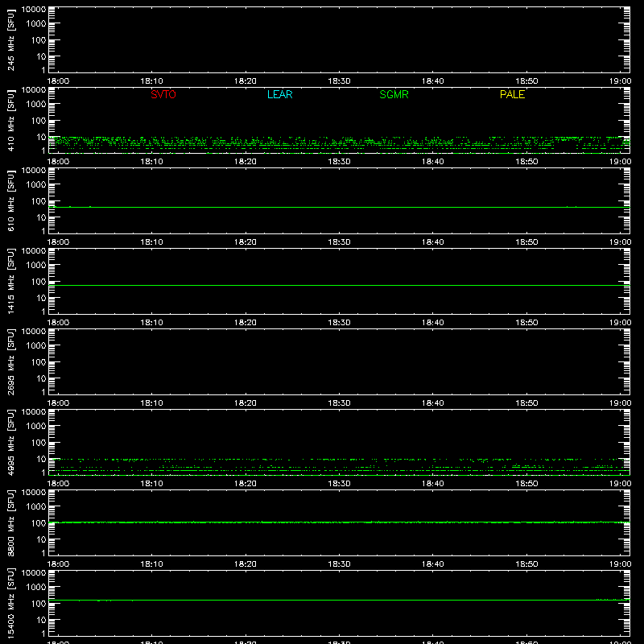Click the 10000 value on the 245 MHz axis
This screenshot has height=644, width=644.
click(x=34, y=10)
